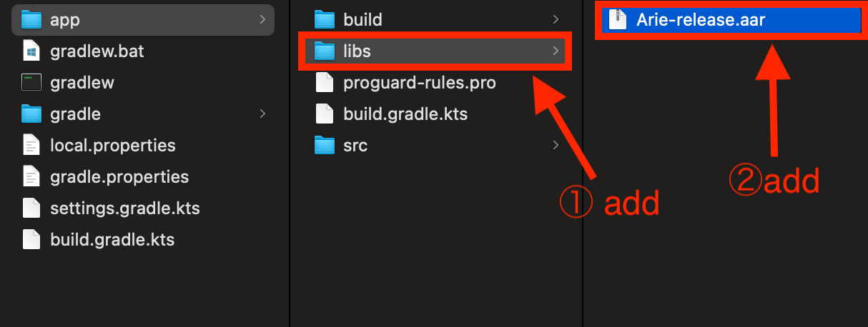Screen dimensions: 868x327
Task: Click the build folder icon
Action: pos(325,19)
